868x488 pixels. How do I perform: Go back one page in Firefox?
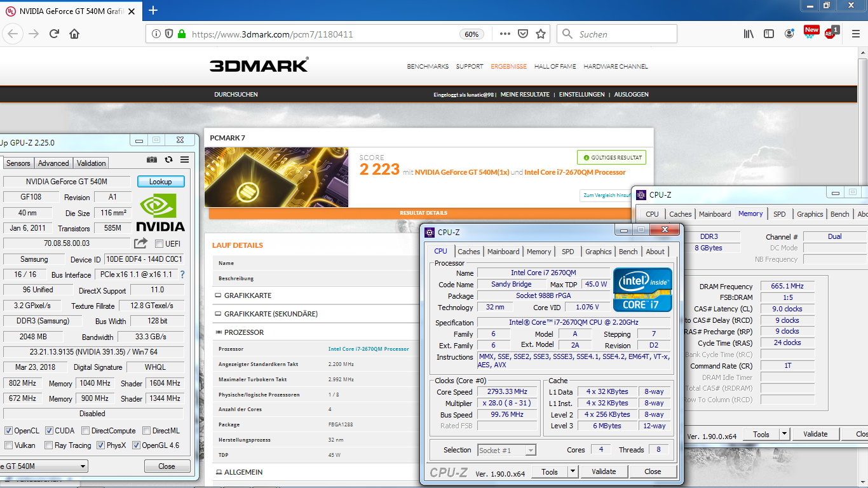coord(13,34)
